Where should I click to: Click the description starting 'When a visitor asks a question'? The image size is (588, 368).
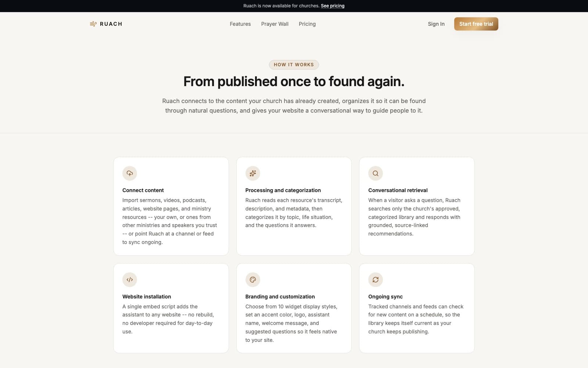pyautogui.click(x=415, y=217)
